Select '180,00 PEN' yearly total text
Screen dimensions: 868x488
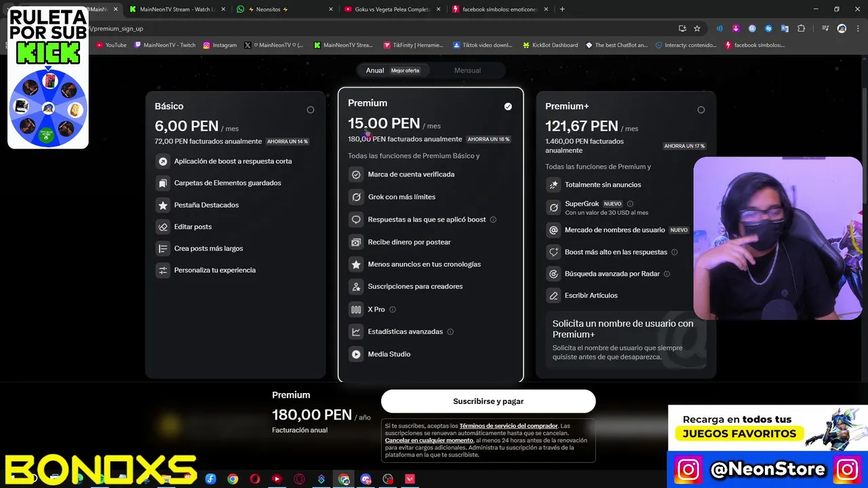[312, 415]
